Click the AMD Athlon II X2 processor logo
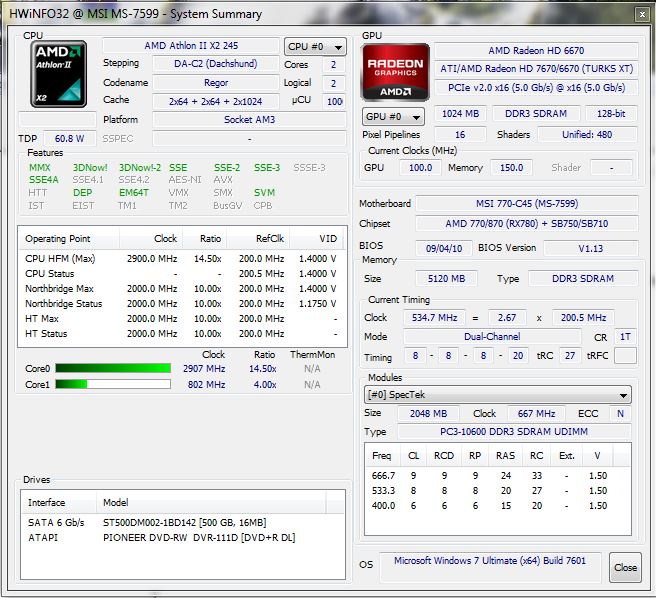 click(59, 74)
